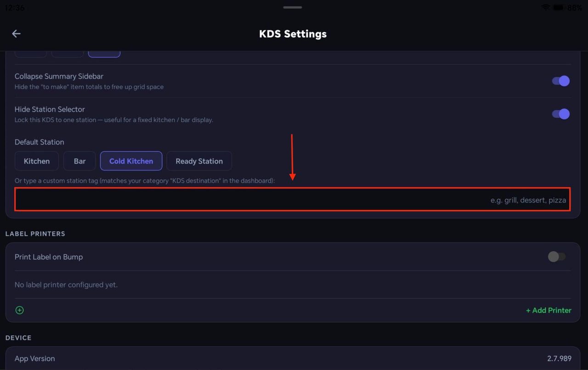The image size is (588, 370).
Task: Tap the middle cut-off option button
Action: [68, 54]
